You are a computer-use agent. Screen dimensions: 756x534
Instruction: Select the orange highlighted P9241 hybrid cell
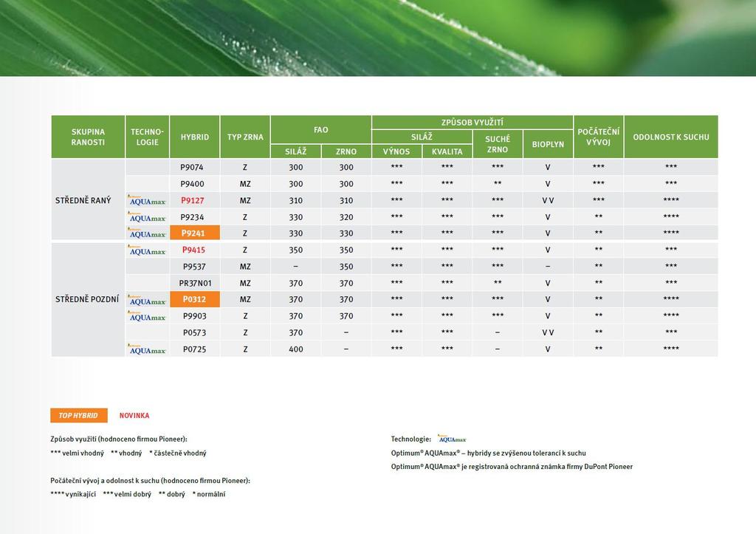pyautogui.click(x=195, y=233)
